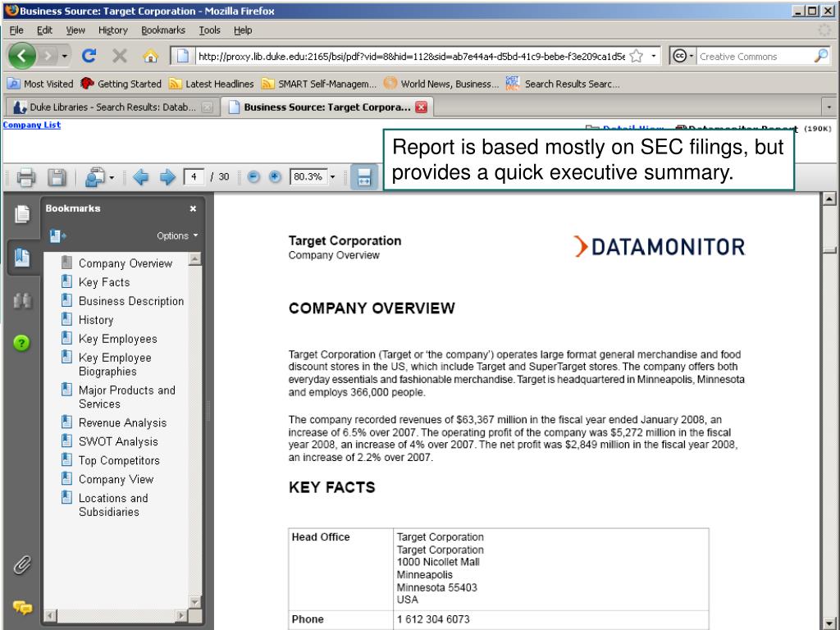Viewport: 840px width, 630px height.
Task: Open the Pages thumbnails panel icon
Action: [x=22, y=214]
